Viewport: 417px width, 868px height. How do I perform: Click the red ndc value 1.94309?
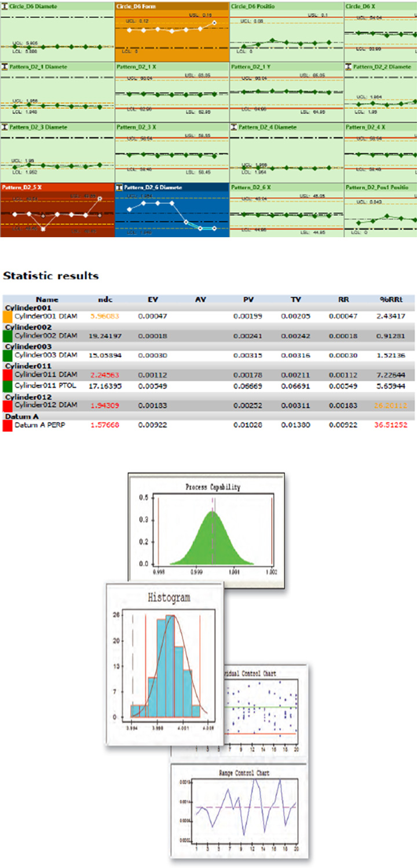click(x=105, y=404)
